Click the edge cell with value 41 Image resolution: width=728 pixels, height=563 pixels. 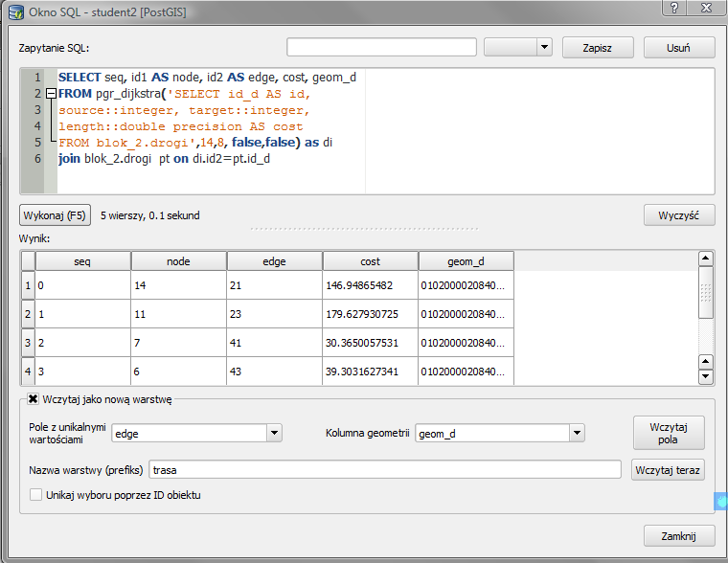[274, 343]
